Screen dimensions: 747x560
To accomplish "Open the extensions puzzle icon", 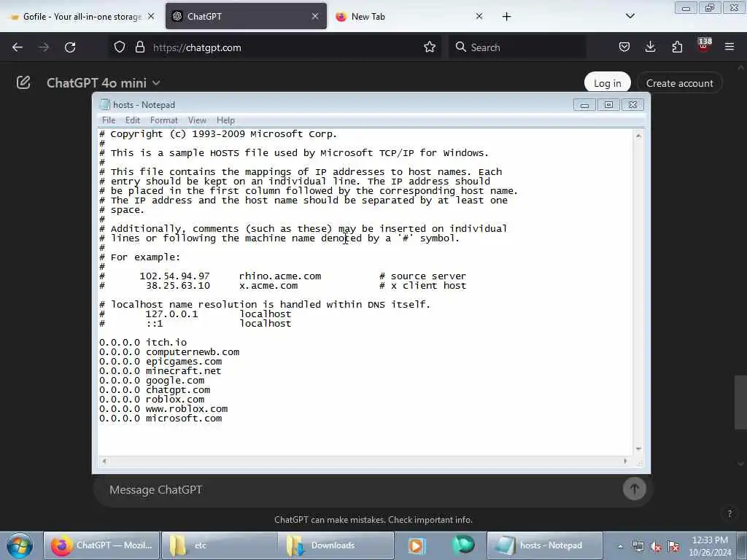I will pos(677,47).
